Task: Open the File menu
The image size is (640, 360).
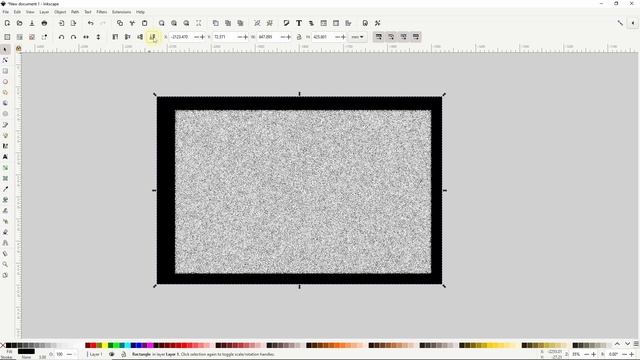Action: 6,12
